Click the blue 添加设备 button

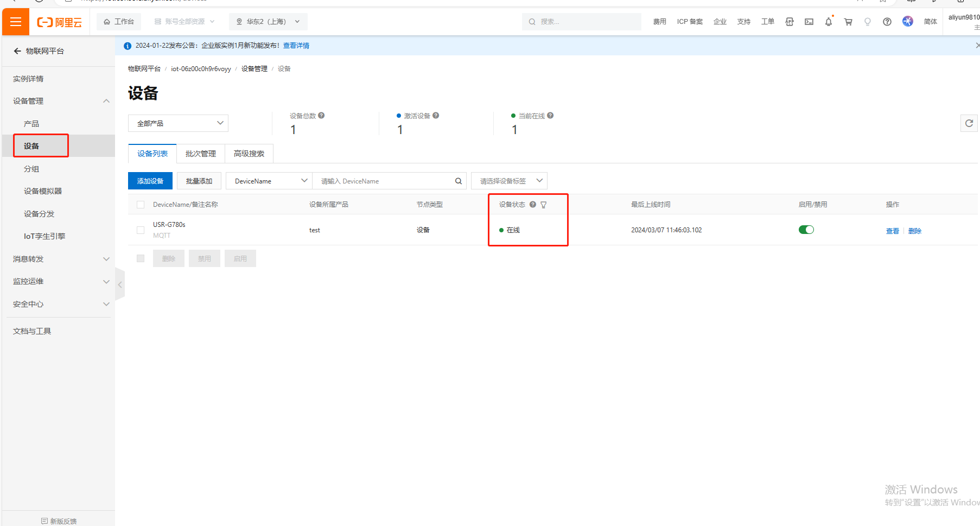coord(150,181)
